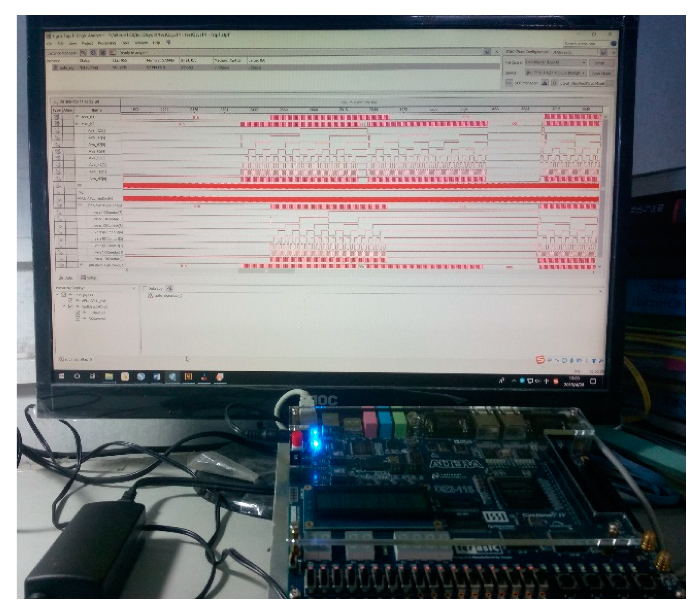Image resolution: width=700 pixels, height=615 pixels.
Task: Click the yellow round app icon on the taskbar
Action: coord(125,377)
